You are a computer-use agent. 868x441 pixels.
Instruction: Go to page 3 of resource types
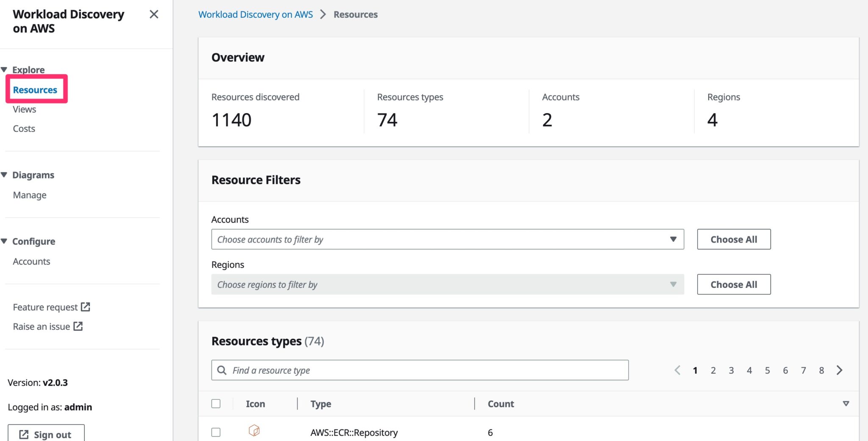(x=731, y=370)
